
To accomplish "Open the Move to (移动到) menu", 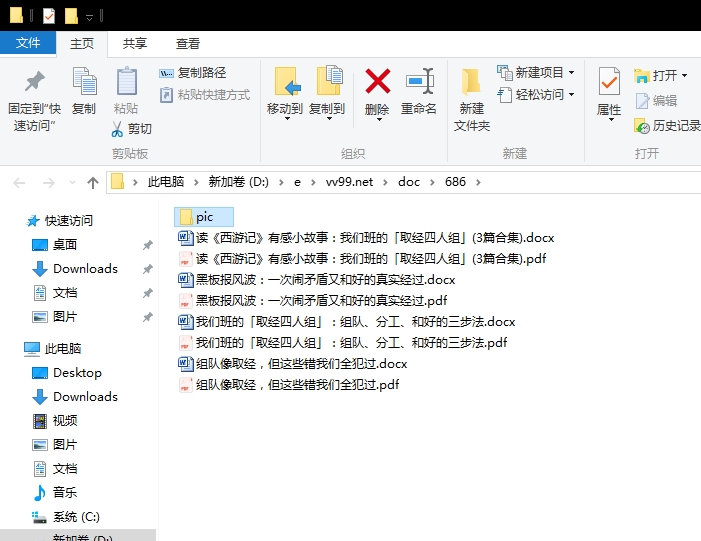I will point(285,94).
